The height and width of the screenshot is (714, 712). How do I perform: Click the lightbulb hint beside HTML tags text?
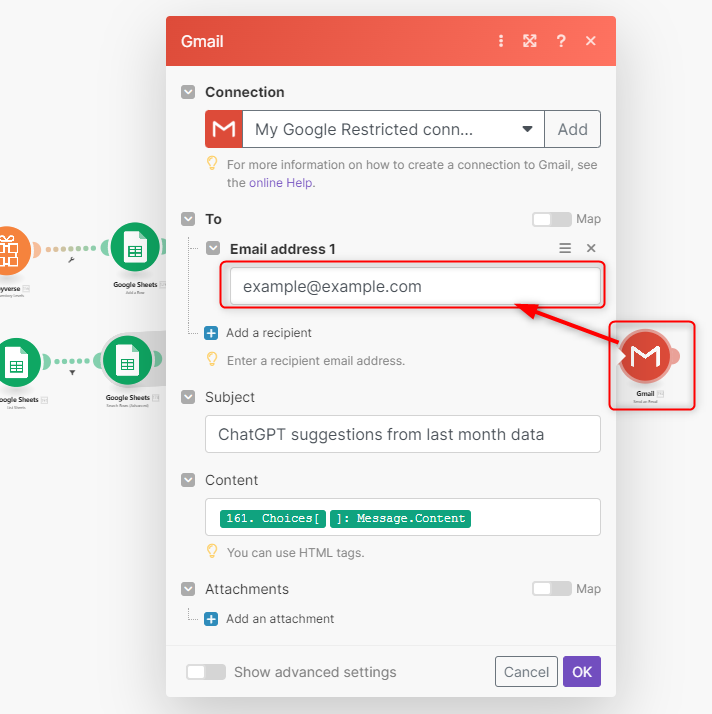(x=212, y=551)
